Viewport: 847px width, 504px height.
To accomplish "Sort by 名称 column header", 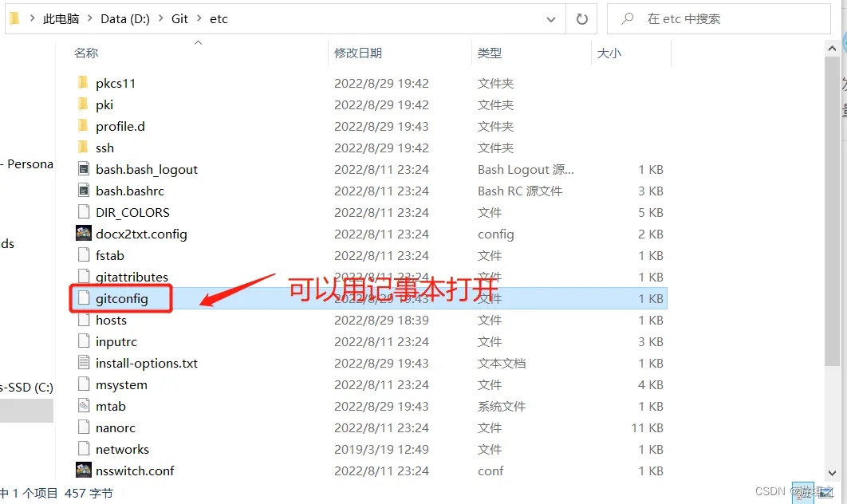I will pyautogui.click(x=86, y=53).
